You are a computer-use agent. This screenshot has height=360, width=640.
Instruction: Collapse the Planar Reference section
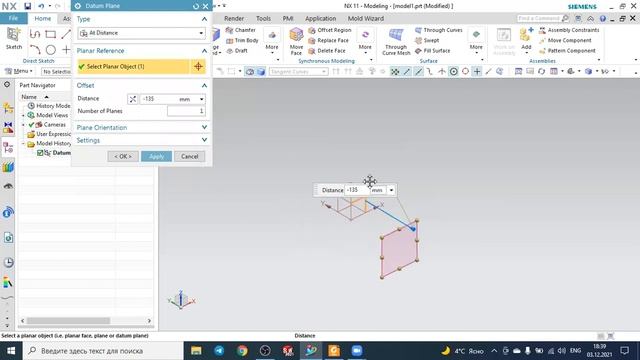pyautogui.click(x=204, y=51)
